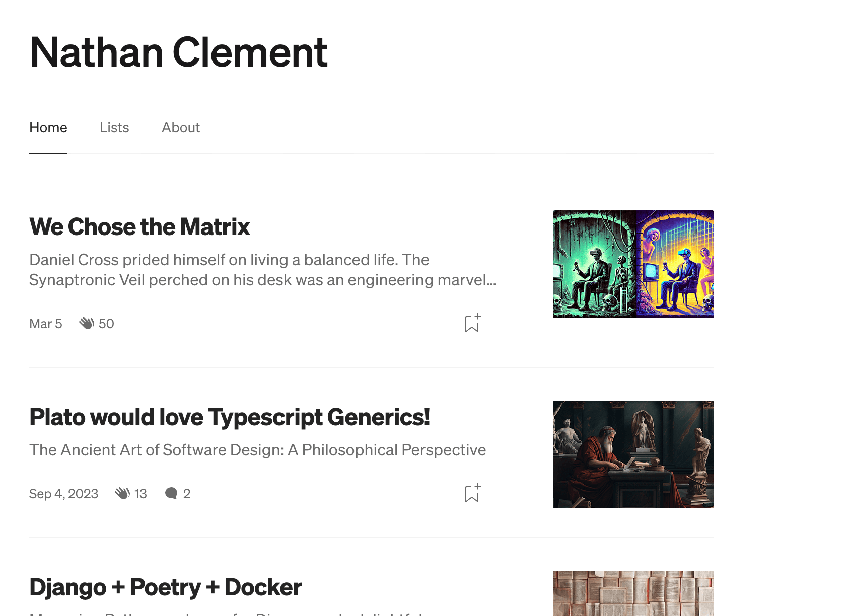Click the Sep 4, 2023 date
Viewport: 849px width, 616px height.
click(64, 493)
